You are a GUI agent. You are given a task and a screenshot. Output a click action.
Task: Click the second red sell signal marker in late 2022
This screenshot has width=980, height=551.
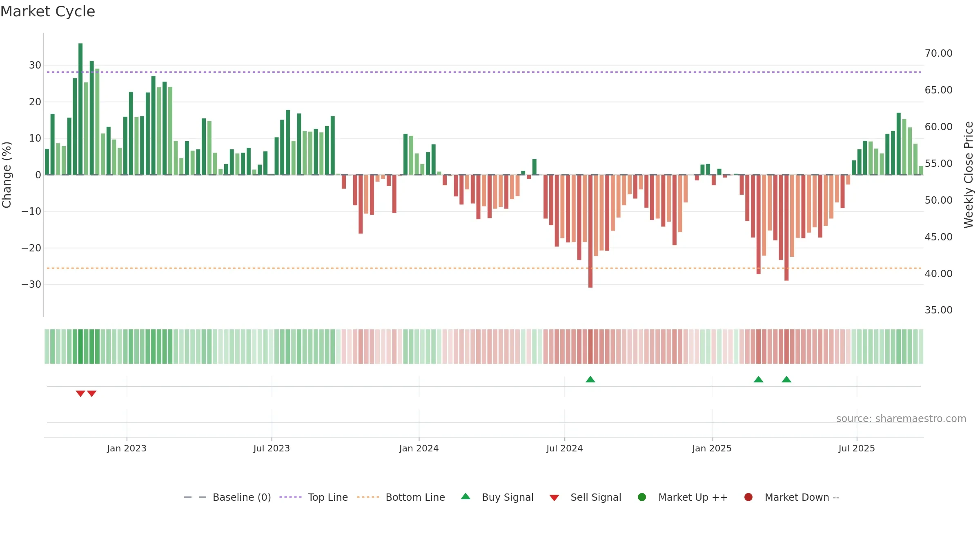92,393
